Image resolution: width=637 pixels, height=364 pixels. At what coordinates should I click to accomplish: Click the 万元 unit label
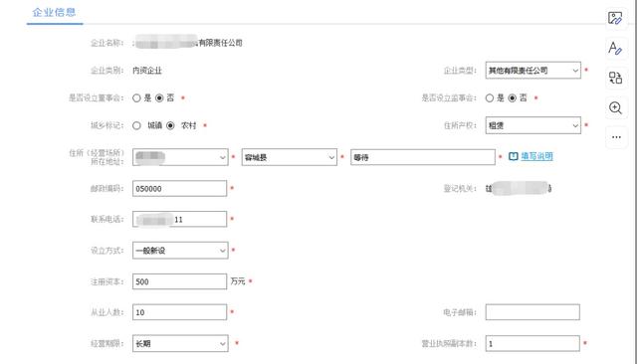pos(238,281)
